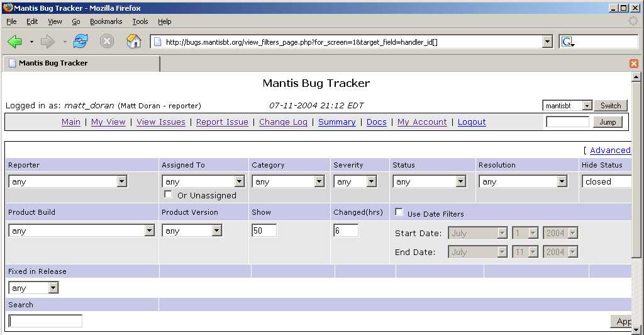Click the vertical scrollbar thumb
Viewport: 644px width, 335px height.
(636, 170)
